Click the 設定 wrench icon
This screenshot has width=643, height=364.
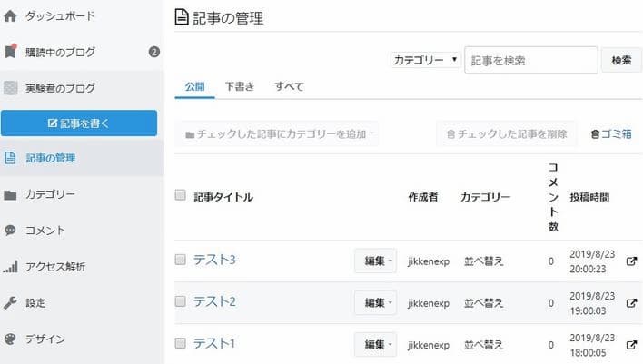(10, 302)
